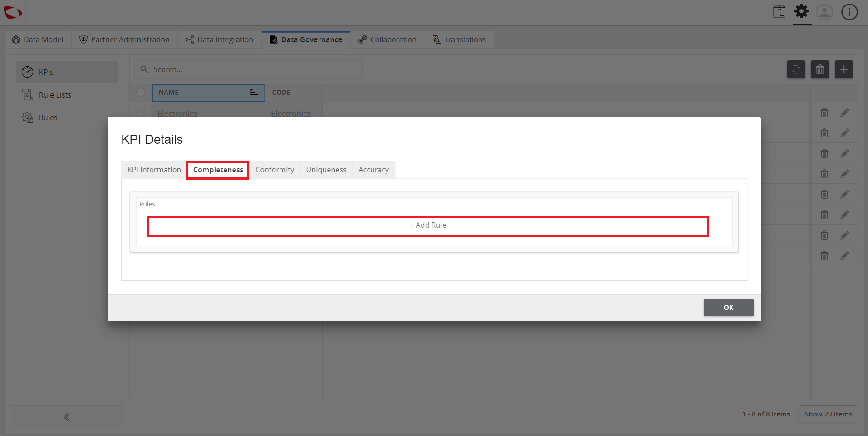
Task: Open the settings gear icon
Action: (x=802, y=11)
